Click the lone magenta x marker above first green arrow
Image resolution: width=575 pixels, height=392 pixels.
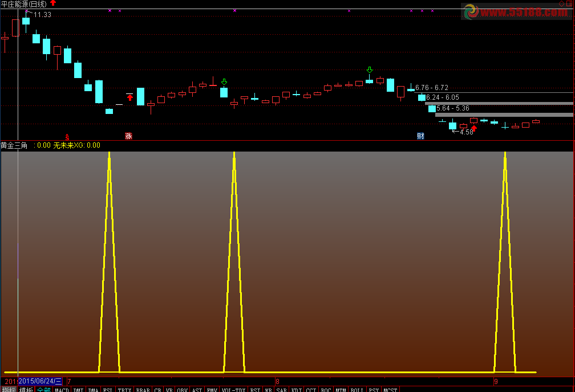pyautogui.click(x=234, y=11)
